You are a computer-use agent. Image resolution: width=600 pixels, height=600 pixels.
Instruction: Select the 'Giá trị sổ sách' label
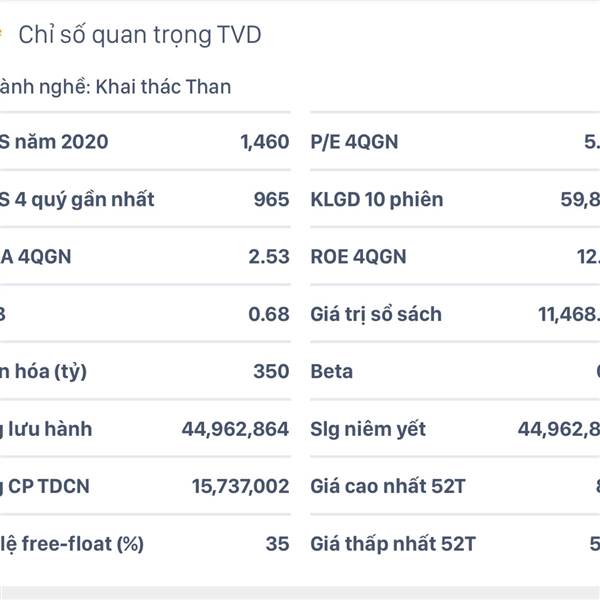[x=376, y=315]
